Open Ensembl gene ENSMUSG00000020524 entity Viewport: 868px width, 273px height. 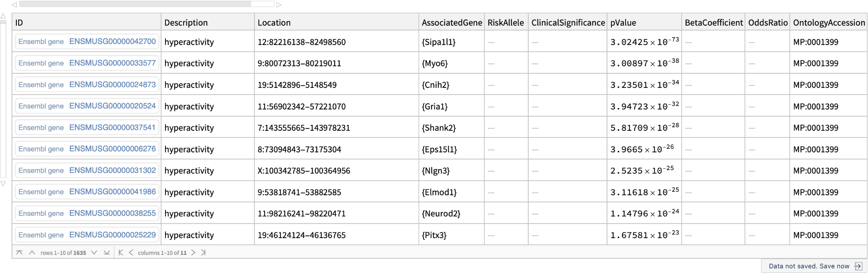point(87,106)
